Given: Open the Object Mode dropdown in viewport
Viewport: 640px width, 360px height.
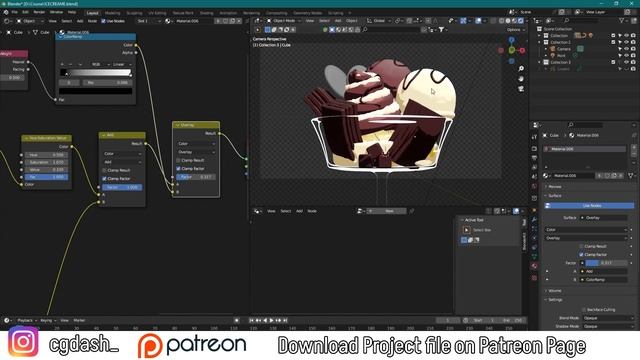Looking at the screenshot, I should pos(284,21).
